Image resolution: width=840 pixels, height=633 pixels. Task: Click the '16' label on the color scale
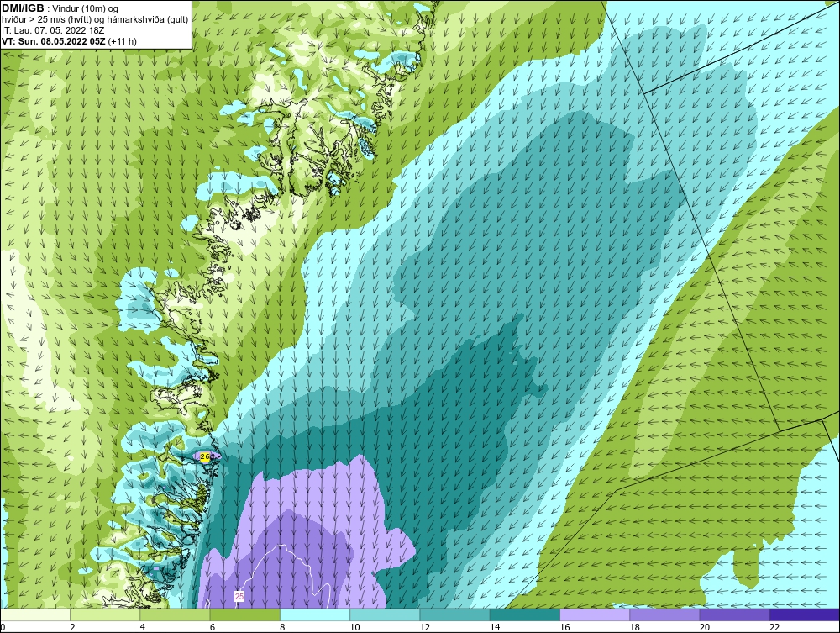[564, 628]
